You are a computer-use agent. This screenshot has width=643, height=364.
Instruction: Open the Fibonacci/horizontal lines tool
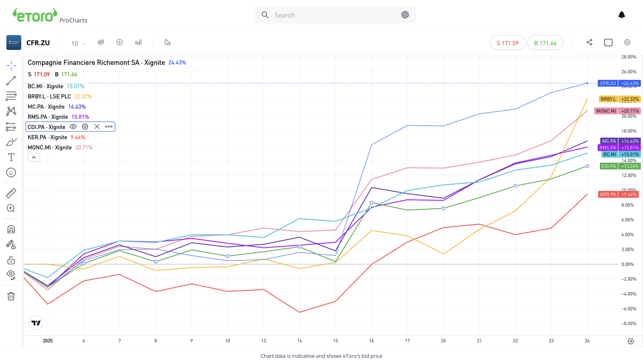[11, 96]
